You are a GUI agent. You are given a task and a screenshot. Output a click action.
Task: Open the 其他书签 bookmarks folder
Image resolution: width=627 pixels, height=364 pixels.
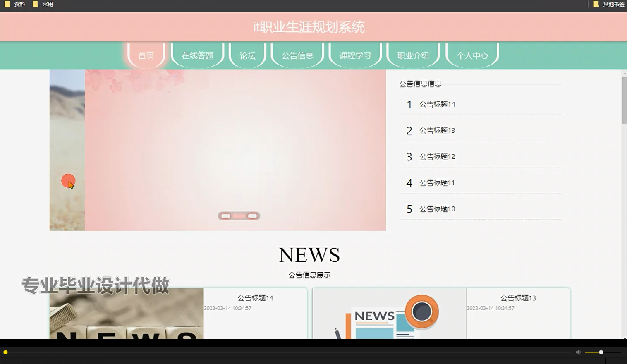(x=613, y=4)
